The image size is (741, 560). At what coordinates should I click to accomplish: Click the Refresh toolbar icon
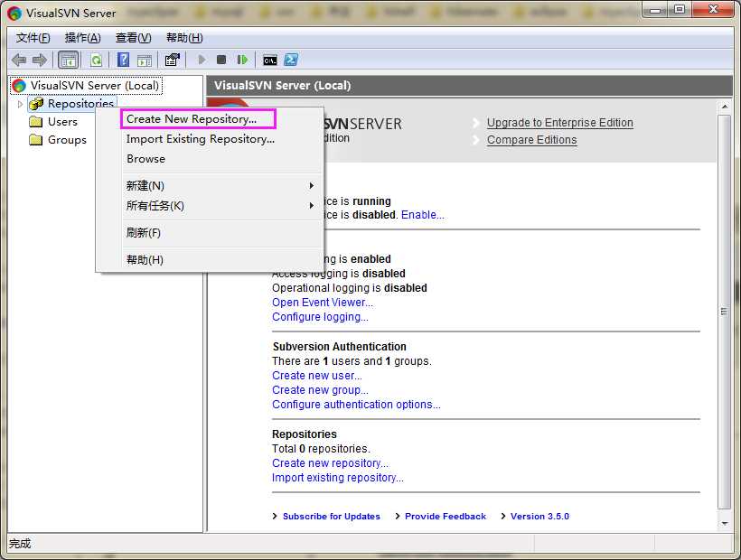coord(97,60)
